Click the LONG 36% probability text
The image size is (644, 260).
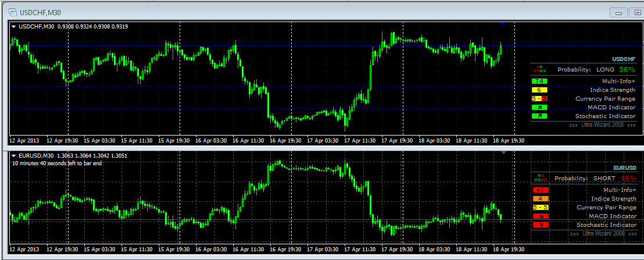[616, 70]
